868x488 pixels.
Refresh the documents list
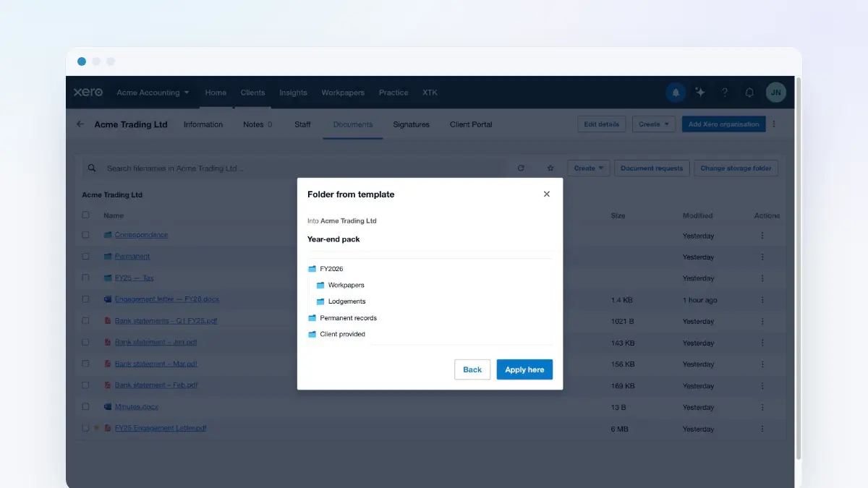pyautogui.click(x=521, y=168)
